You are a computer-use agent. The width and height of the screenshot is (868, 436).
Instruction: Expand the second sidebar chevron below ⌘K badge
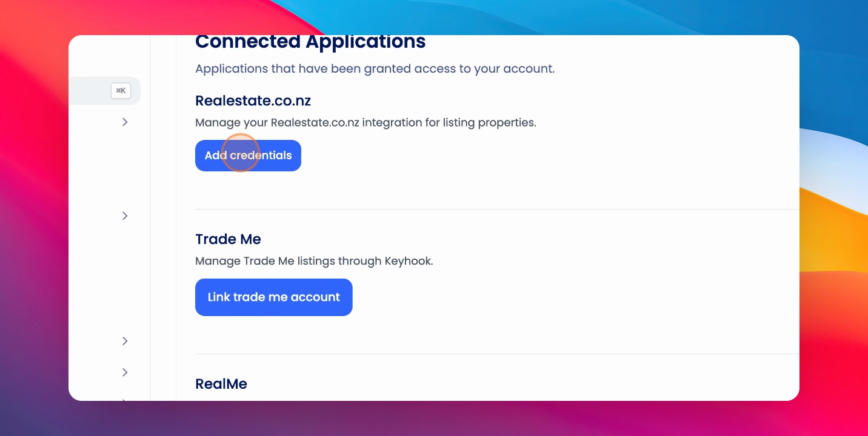coord(125,216)
